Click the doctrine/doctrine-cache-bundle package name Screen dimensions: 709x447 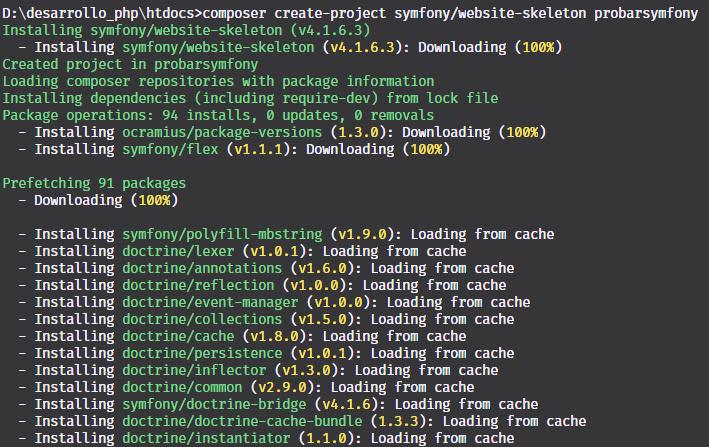pos(242,421)
